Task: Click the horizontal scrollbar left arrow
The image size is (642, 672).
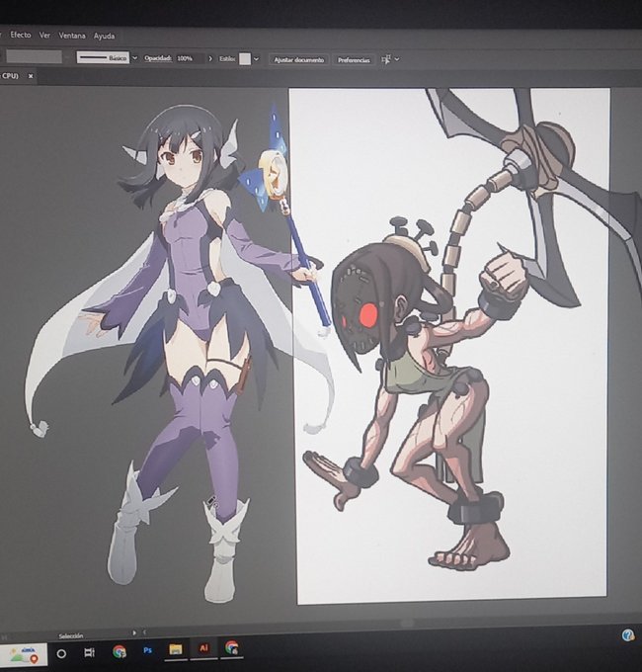Action: (x=144, y=632)
